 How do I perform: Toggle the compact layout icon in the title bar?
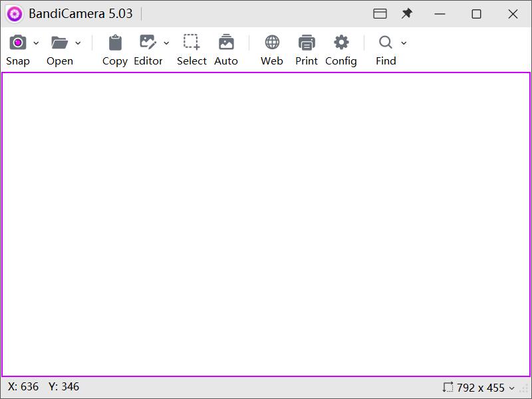tap(380, 13)
